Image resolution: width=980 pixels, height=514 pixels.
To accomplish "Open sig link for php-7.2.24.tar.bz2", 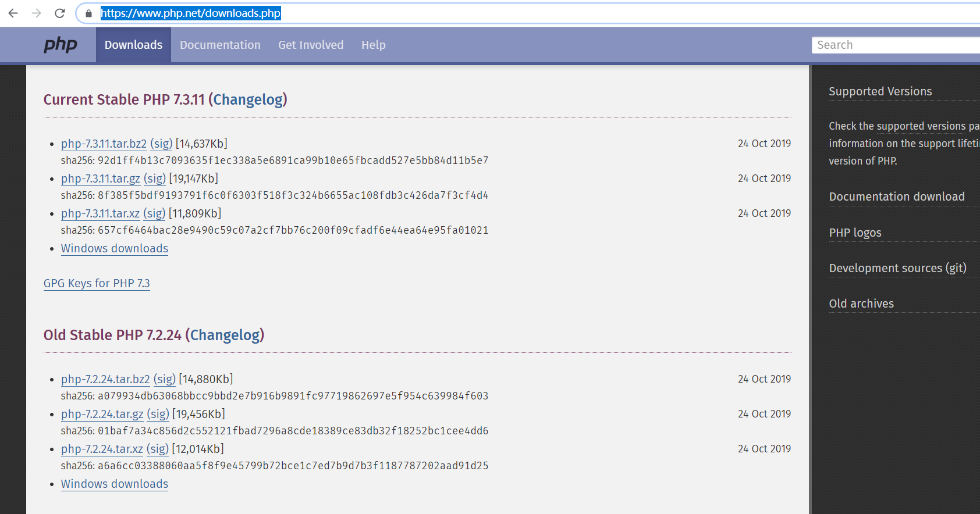I will coord(165,379).
